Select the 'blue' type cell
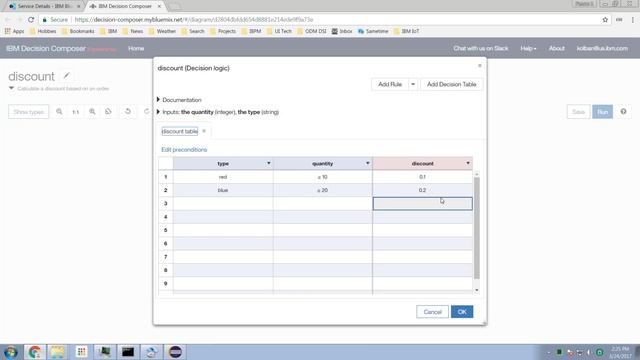This screenshot has width=640, height=360. [223, 190]
